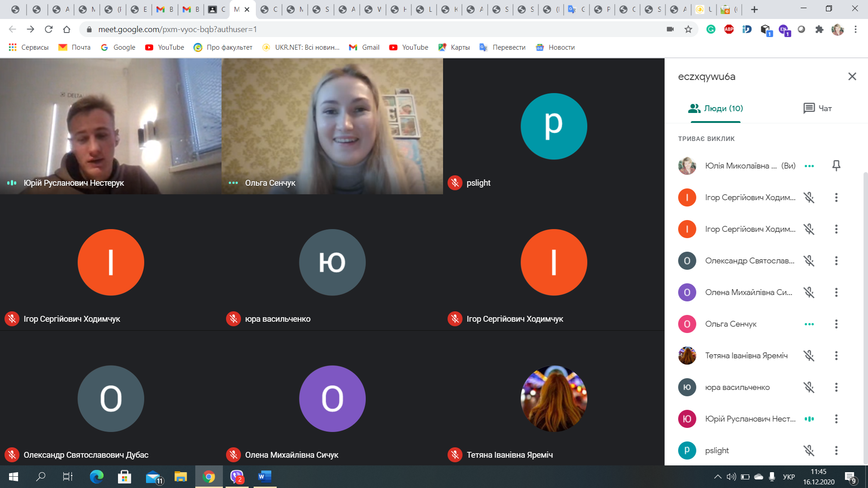Open more options for Юрій Русланович Нестерук
The width and height of the screenshot is (868, 488).
click(836, 419)
